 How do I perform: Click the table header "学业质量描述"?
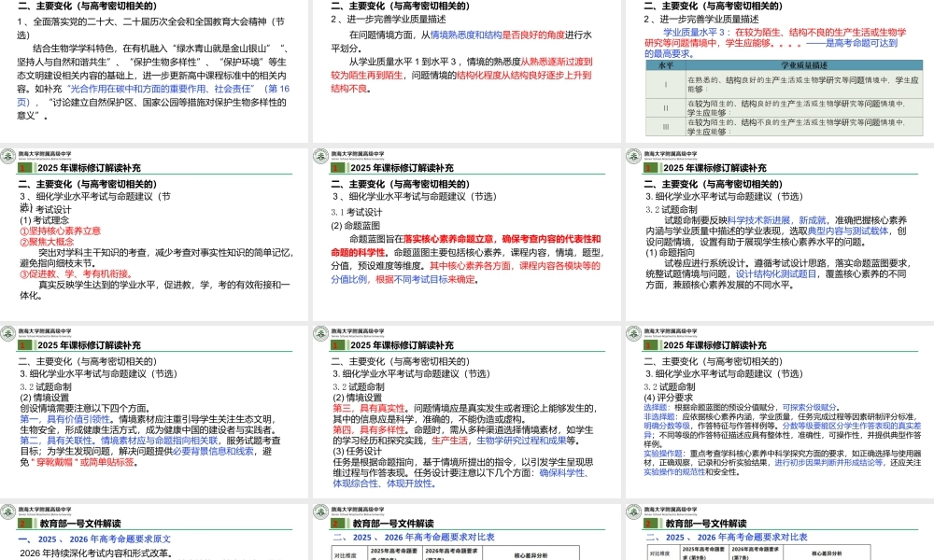pyautogui.click(x=804, y=65)
